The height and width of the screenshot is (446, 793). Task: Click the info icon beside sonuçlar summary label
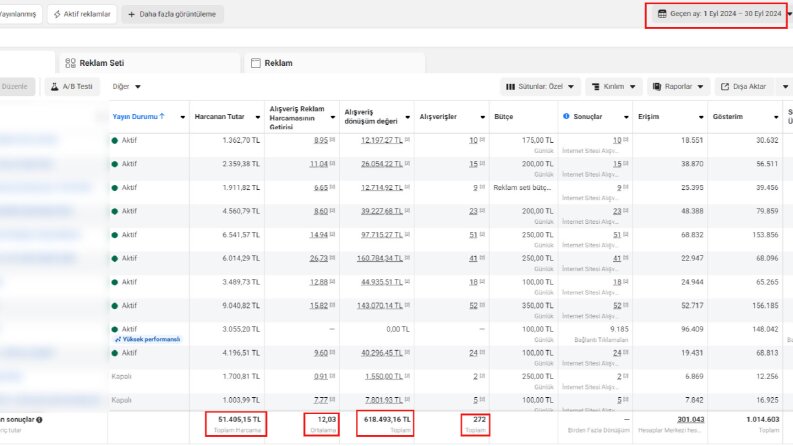click(x=39, y=420)
